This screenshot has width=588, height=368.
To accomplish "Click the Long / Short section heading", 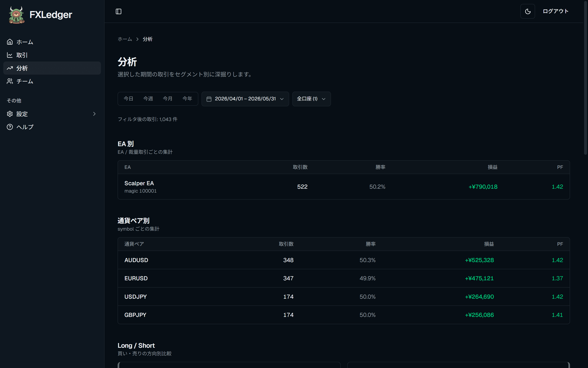I will click(136, 346).
